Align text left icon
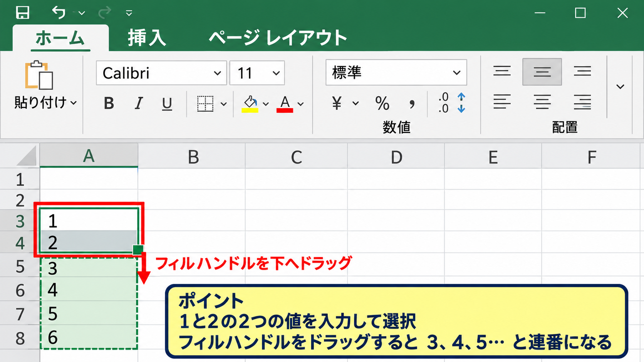 (502, 102)
